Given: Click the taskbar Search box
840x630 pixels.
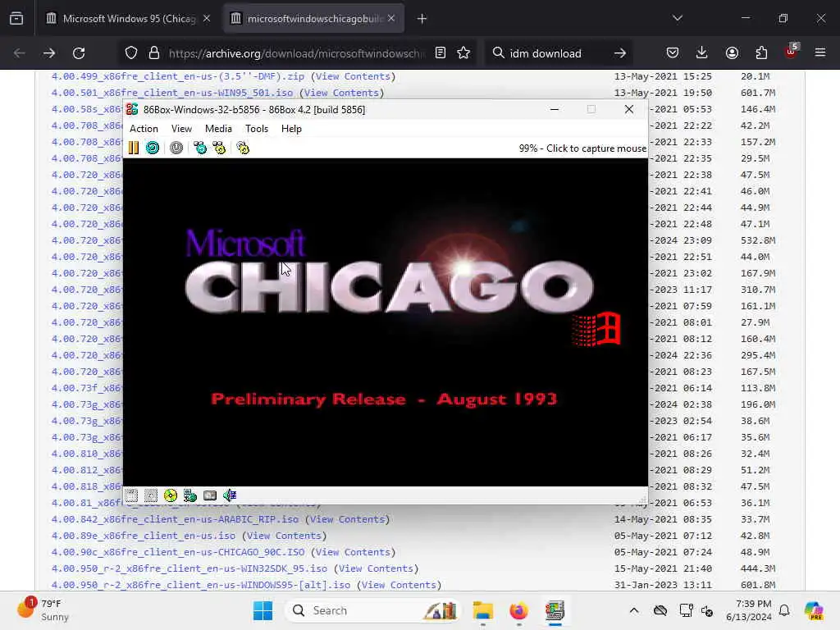Looking at the screenshot, I should coord(373,610).
